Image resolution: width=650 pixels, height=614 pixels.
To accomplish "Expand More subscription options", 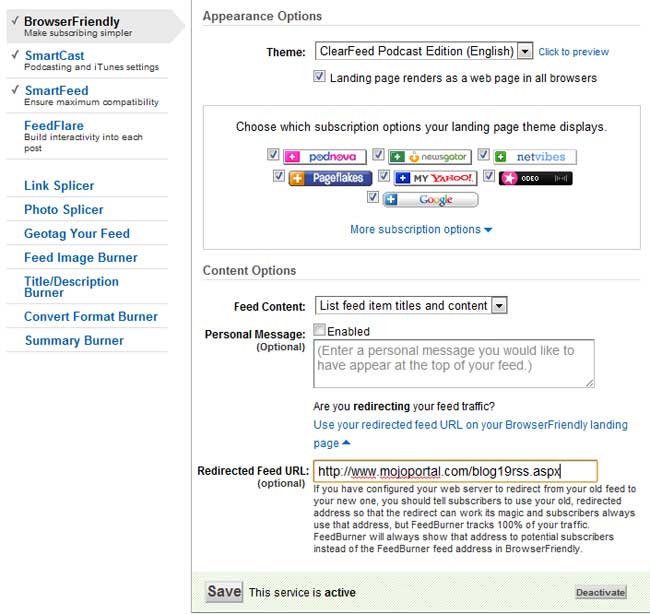I will 421,229.
